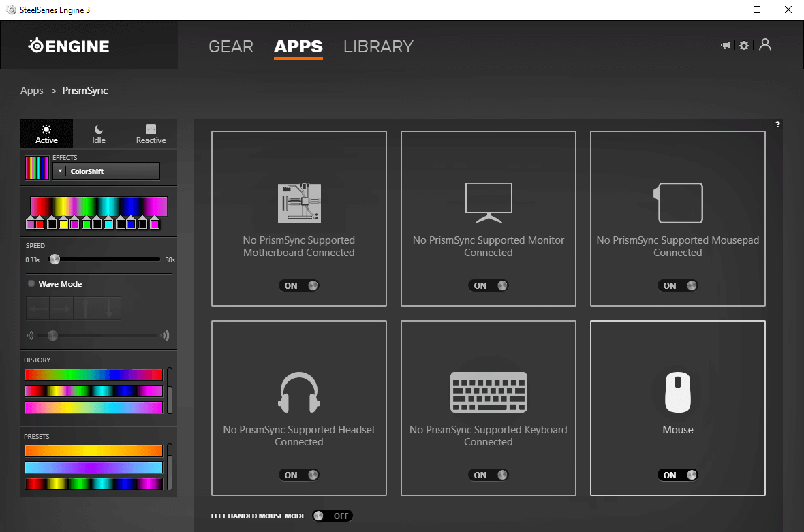Enable the Wave Mode checkbox
The image size is (804, 532).
click(31, 283)
